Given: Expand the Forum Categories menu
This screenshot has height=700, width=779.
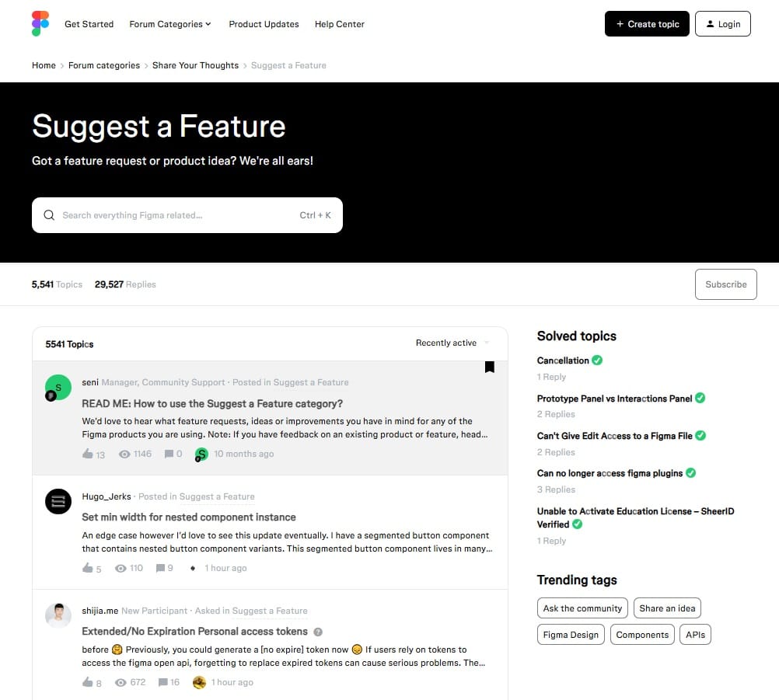Looking at the screenshot, I should tap(170, 24).
